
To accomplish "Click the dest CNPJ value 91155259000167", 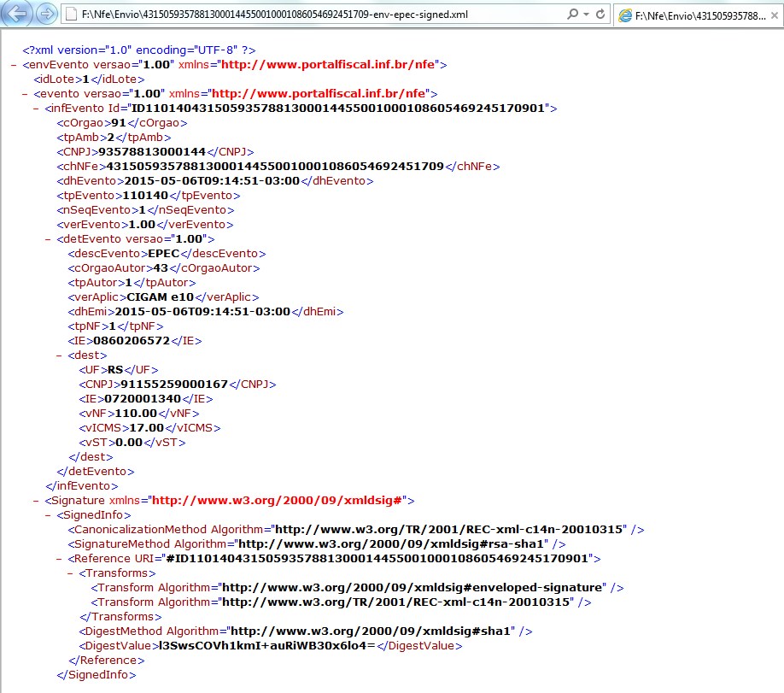I will point(174,384).
